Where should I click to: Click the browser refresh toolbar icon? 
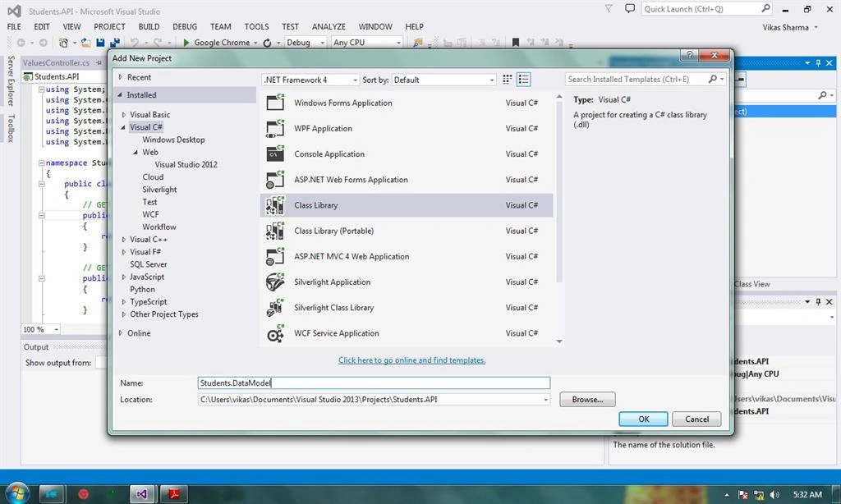267,43
